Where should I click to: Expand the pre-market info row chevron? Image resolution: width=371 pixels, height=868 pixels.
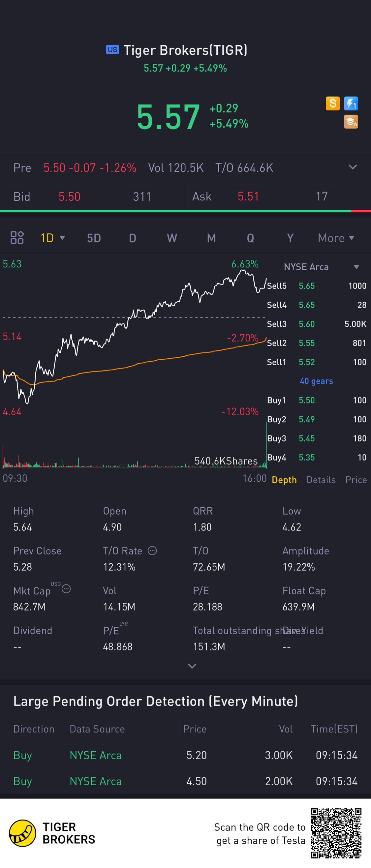click(x=353, y=167)
